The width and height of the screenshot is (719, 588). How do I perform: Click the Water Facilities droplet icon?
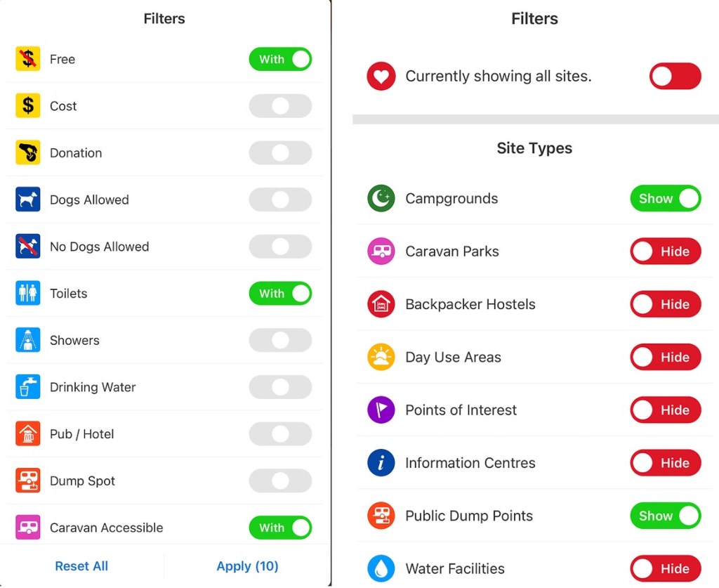[x=381, y=568]
